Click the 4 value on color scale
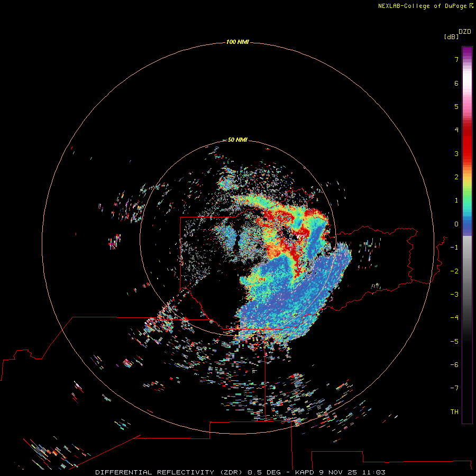Image resolution: width=476 pixels, height=476 pixels. click(456, 130)
